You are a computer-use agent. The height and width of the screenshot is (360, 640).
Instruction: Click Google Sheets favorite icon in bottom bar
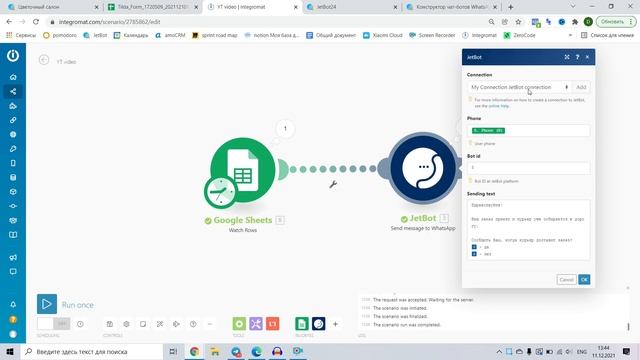(x=302, y=324)
